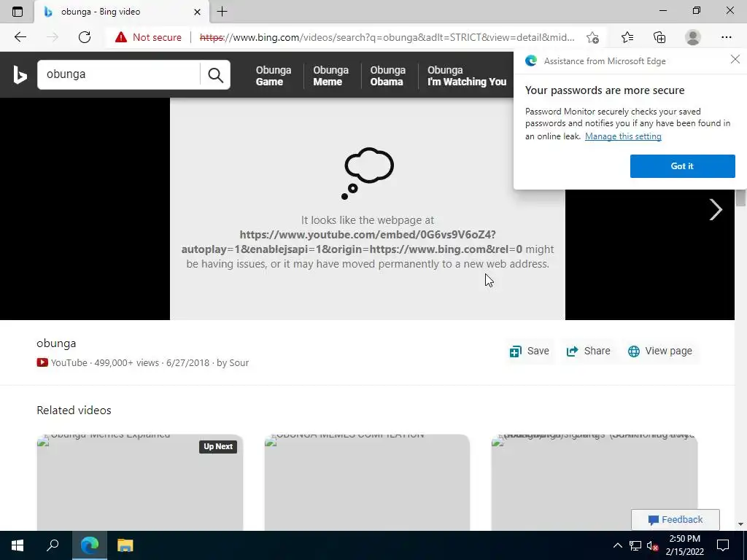Open the third related video thumbnail

[x=595, y=482]
